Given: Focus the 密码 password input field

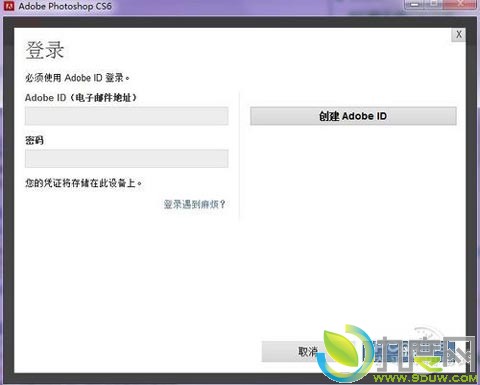Looking at the screenshot, I should coord(126,158).
